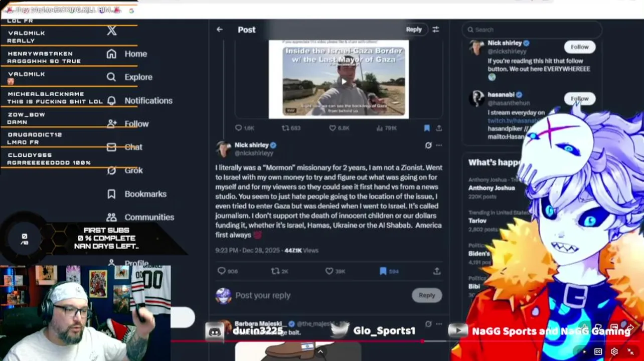Toggle closed captions CC button
The image size is (644, 361).
coord(598,351)
